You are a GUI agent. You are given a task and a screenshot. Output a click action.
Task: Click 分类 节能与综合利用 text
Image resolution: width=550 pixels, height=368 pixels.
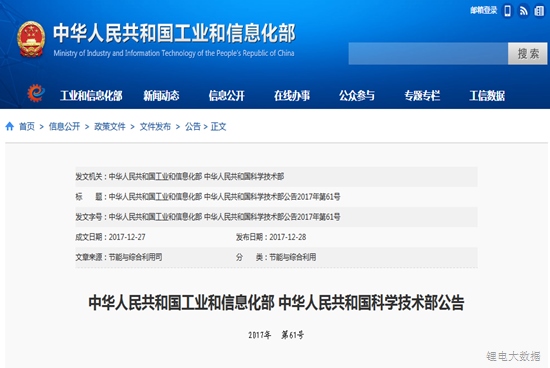point(276,257)
